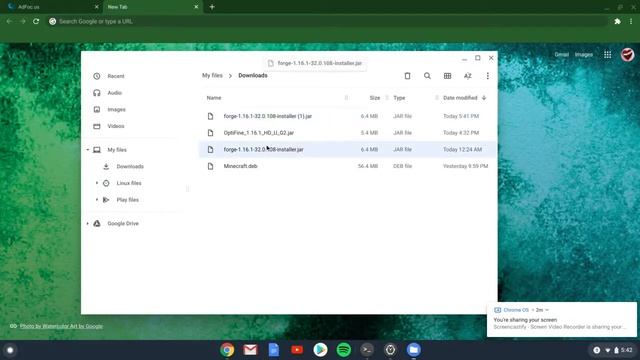Select Videos in the Files sidebar

(x=116, y=126)
